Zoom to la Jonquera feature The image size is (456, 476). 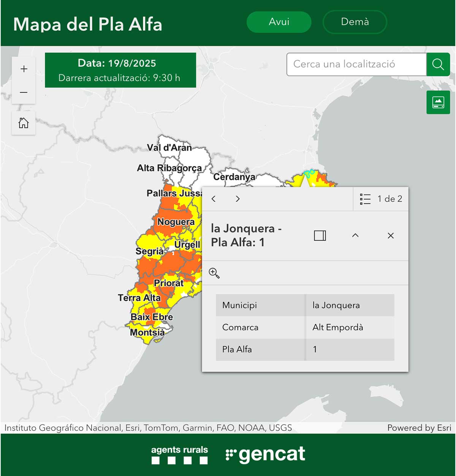tap(214, 273)
